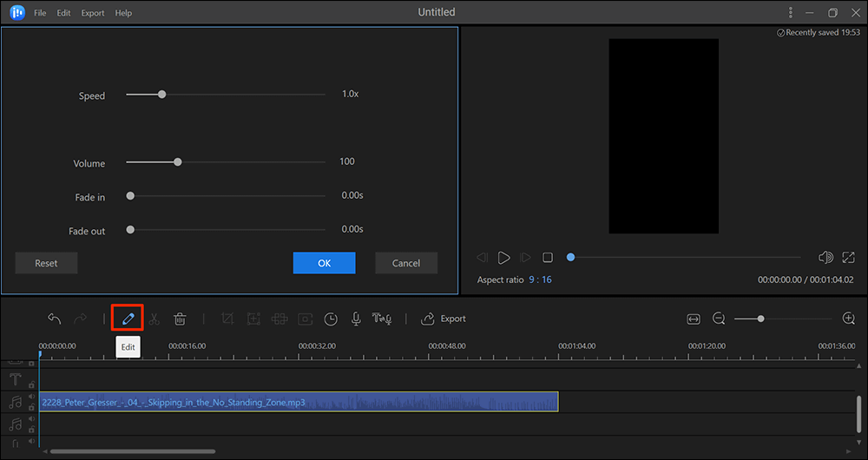Screen dimensions: 868x460
Task: Click the Undo arrow in toolbar
Action: [x=54, y=319]
